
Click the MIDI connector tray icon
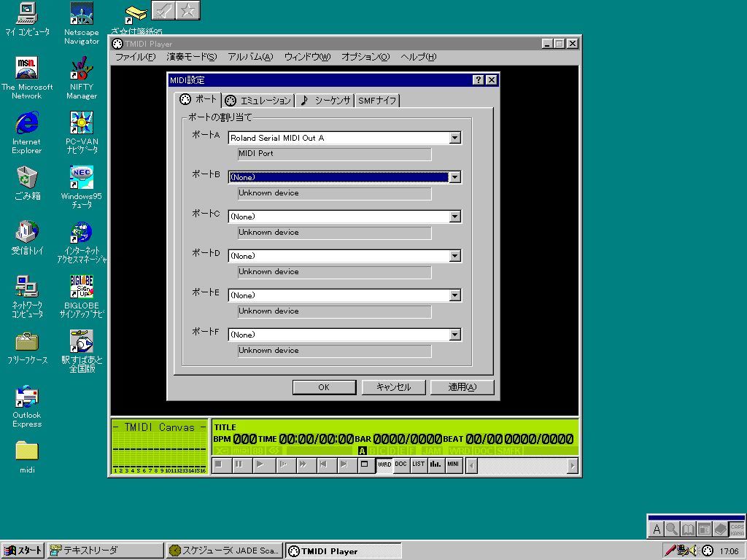708,551
